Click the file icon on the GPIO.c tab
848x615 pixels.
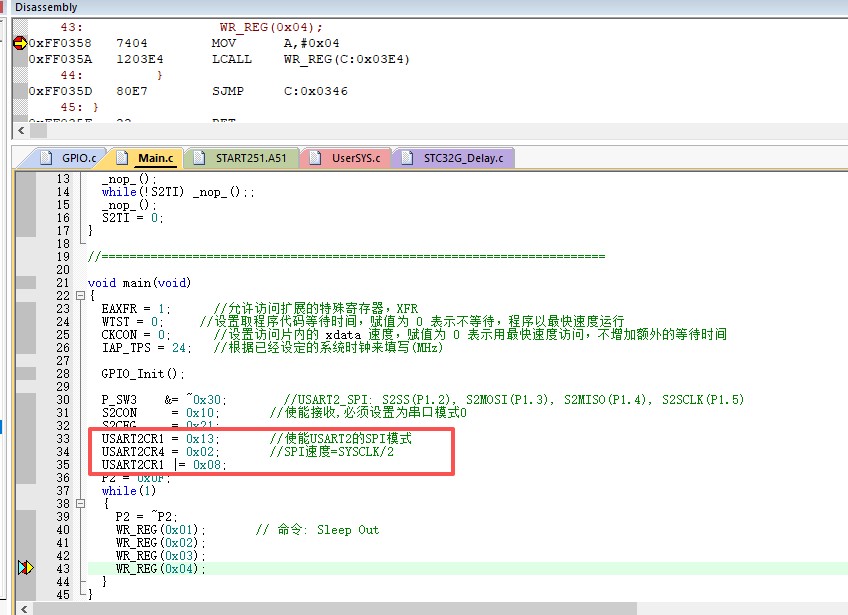(x=48, y=158)
